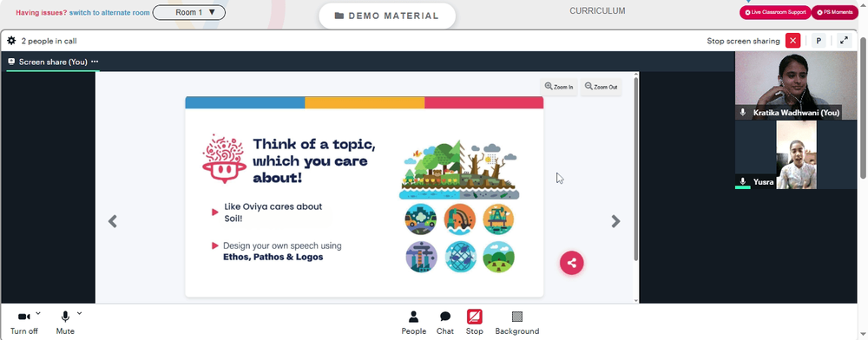Click 'Like Oviya cares about Soil!' text
This screenshot has width=868, height=340.
click(x=273, y=212)
